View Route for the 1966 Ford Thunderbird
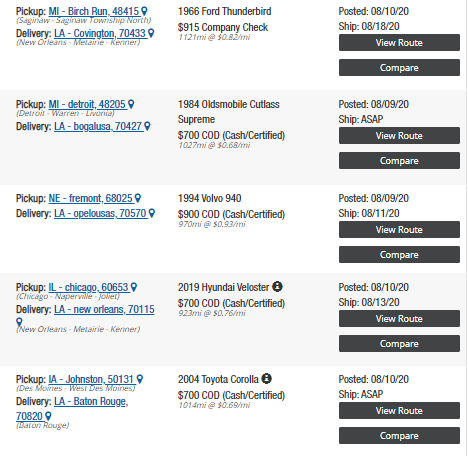 click(x=399, y=43)
